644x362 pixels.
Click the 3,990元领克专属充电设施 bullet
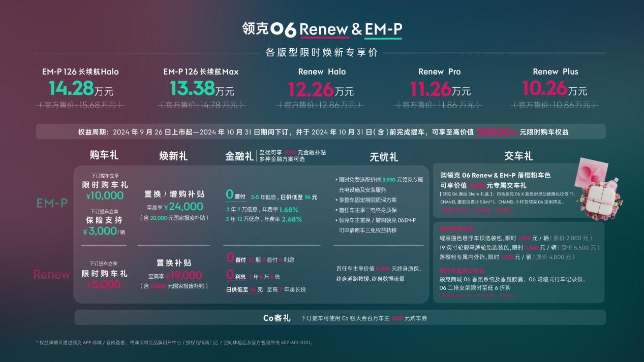click(379, 184)
